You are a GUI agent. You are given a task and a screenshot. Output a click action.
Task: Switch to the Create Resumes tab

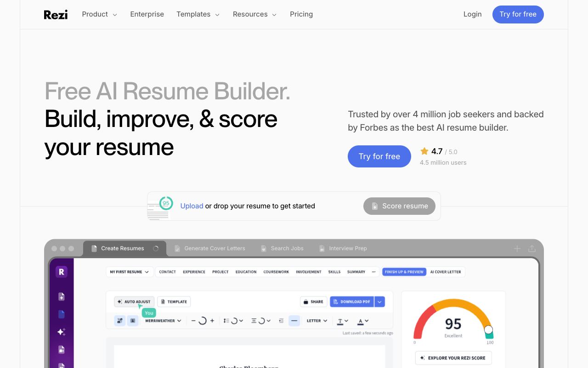[x=124, y=248]
